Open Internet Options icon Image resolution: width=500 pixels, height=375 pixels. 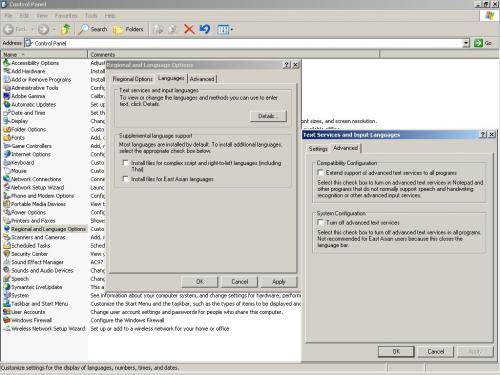click(x=7, y=154)
